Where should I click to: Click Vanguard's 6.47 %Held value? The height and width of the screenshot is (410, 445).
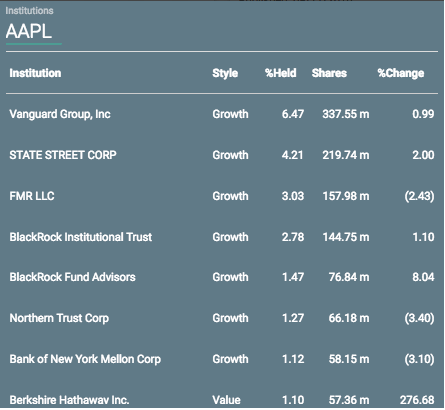293,114
